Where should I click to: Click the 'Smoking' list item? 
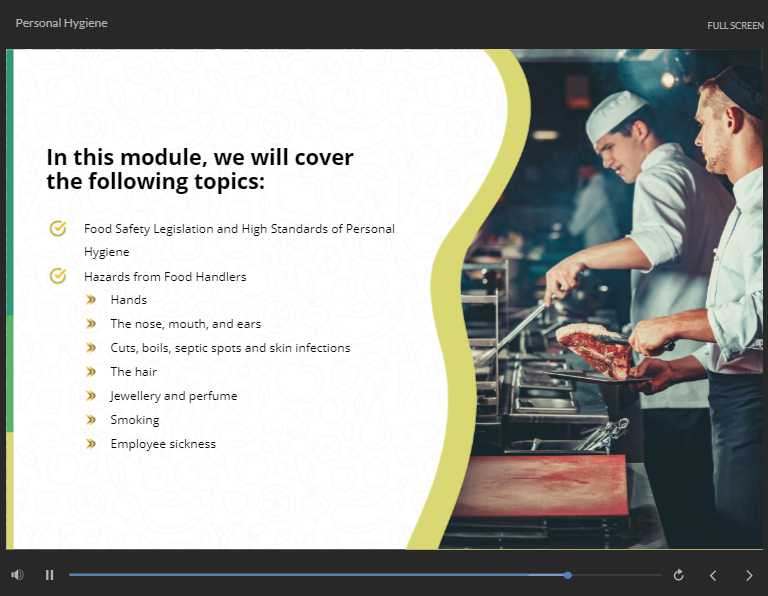click(135, 420)
